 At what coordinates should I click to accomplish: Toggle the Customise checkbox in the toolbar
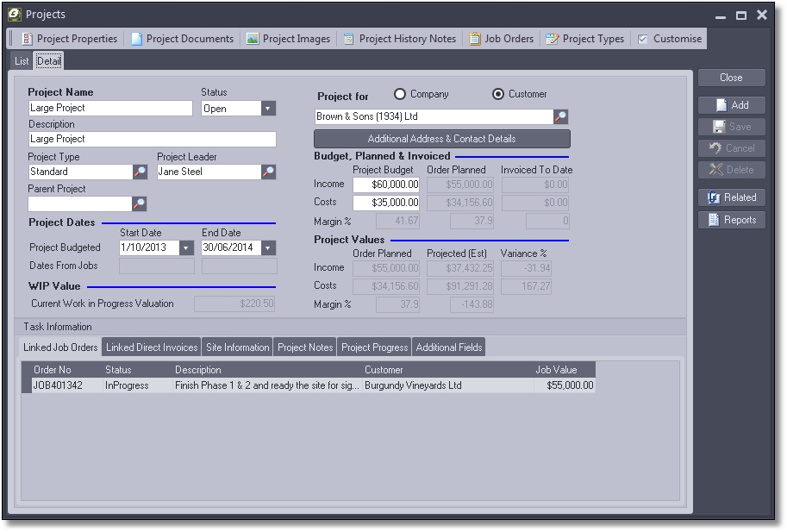(643, 39)
